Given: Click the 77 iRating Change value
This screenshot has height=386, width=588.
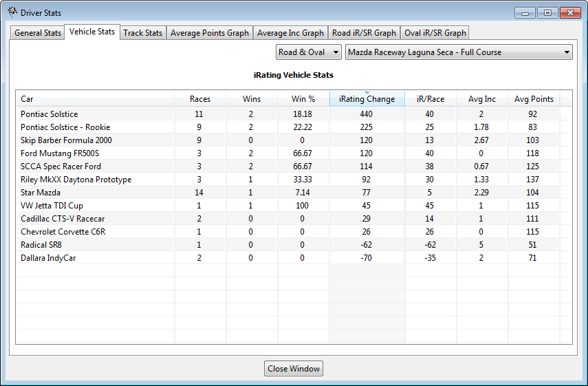Looking at the screenshot, I should [366, 193].
